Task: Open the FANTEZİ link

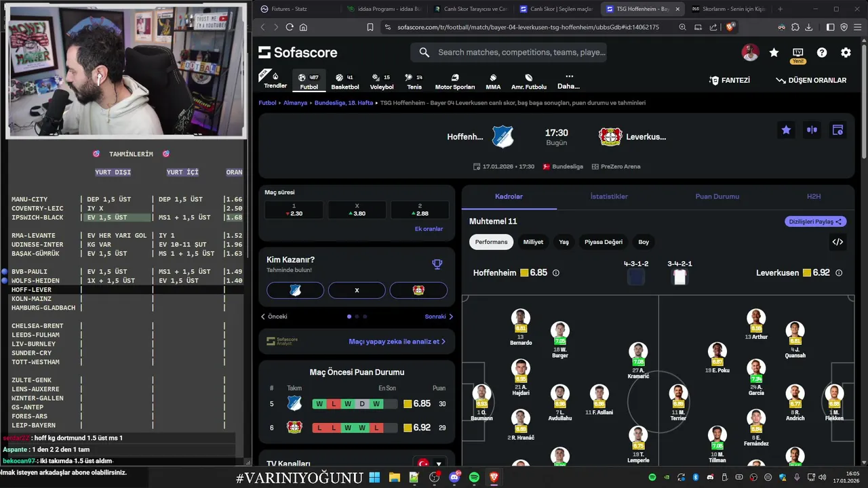Action: [729, 80]
